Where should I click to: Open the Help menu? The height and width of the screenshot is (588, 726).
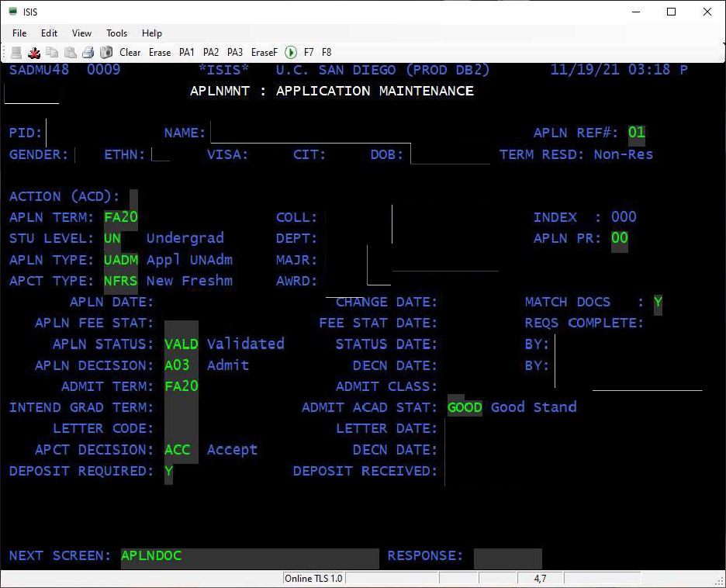[x=152, y=33]
